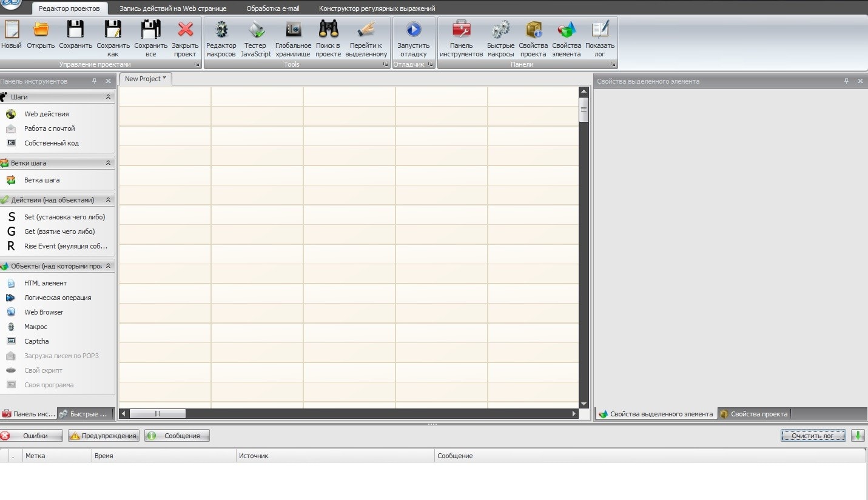This screenshot has width=868, height=500.
Task: Open Project Properties (Свойства проекта) in ribbon
Action: (x=533, y=30)
